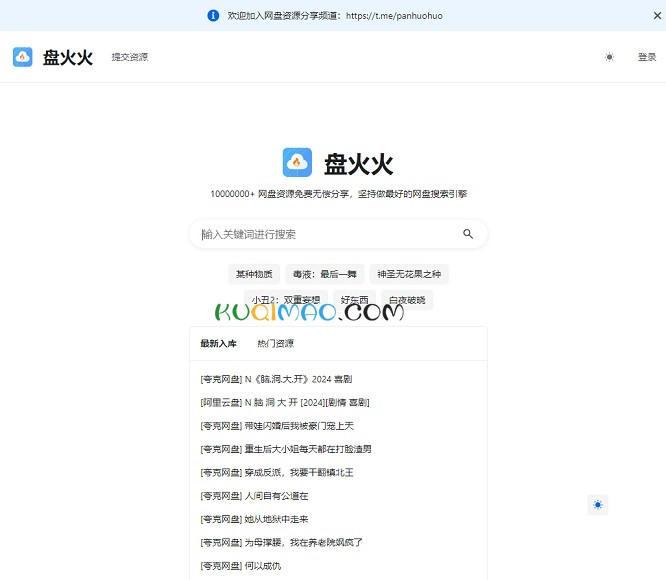Screen dimensions: 666x580
Task: Open 穿成反派，我要干翻镇北王 resource
Action: point(277,473)
